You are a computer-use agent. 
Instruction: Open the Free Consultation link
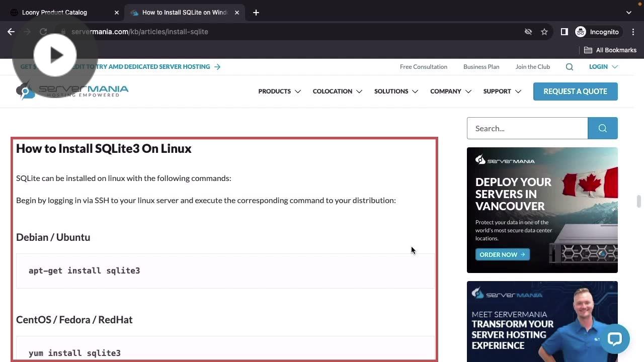[x=423, y=67]
